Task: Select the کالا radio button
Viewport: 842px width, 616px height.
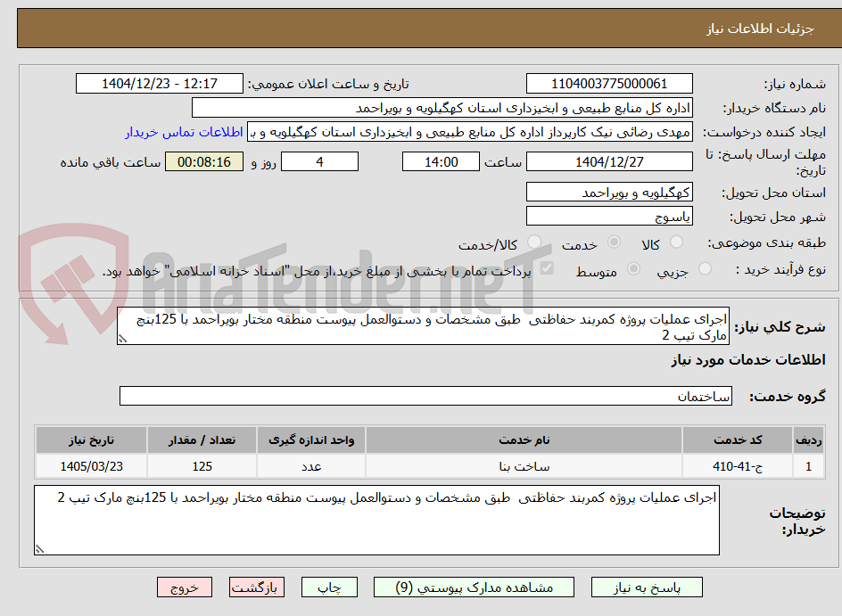Action: [677, 242]
